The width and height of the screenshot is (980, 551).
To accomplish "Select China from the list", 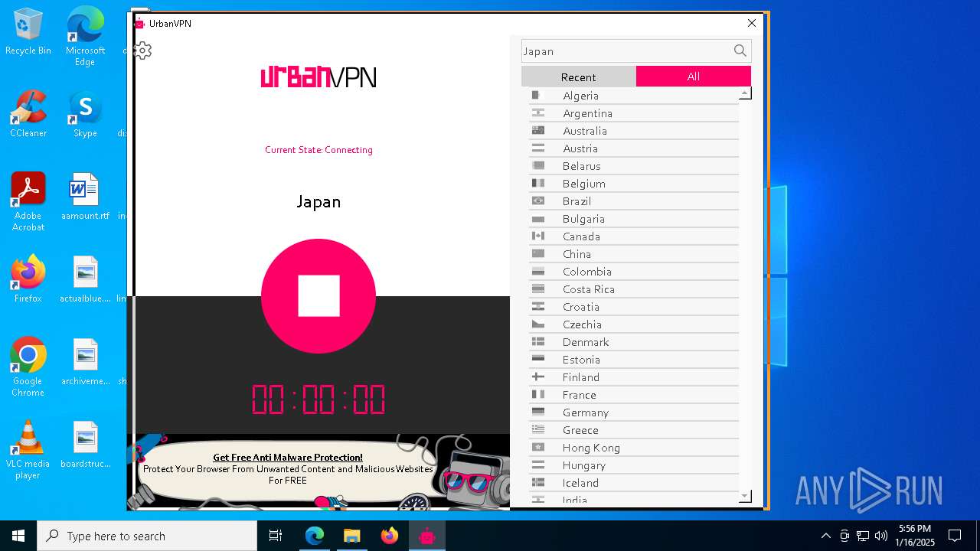I will [634, 254].
